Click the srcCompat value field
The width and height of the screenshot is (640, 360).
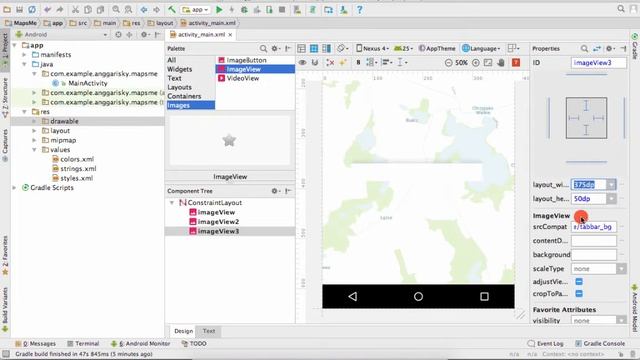(x=594, y=227)
